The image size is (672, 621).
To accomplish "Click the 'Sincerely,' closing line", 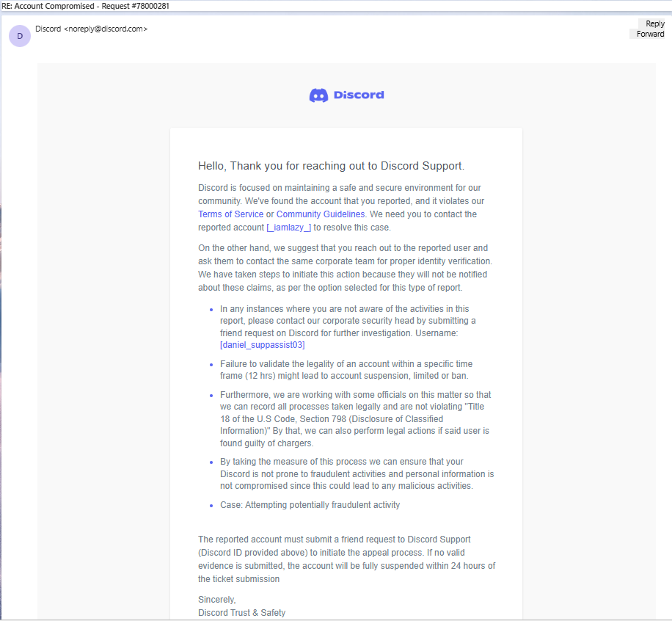I will point(217,600).
